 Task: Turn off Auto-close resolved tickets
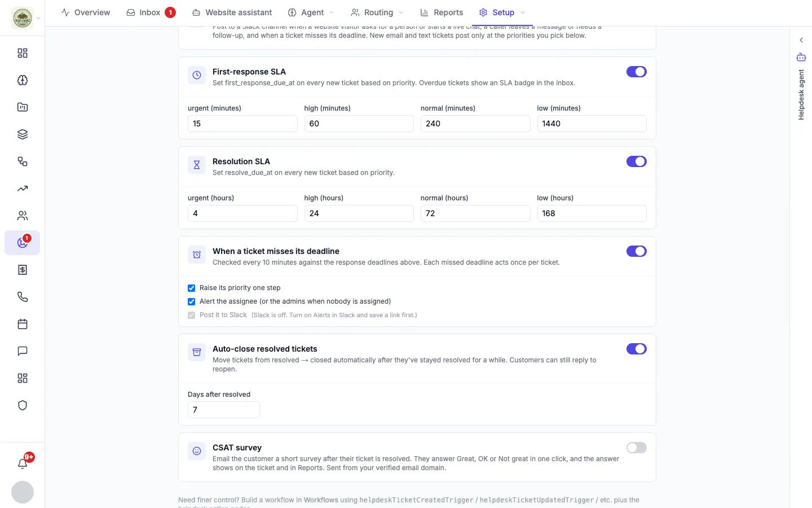(637, 349)
